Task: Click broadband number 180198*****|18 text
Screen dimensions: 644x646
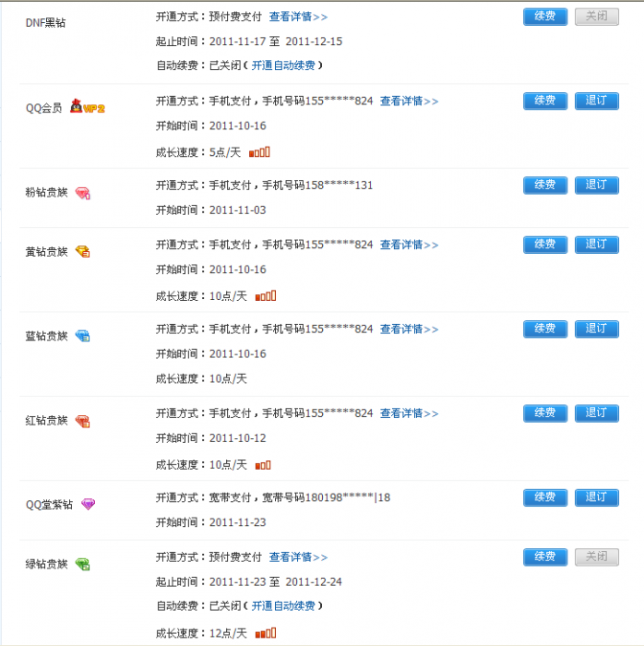Action: (348, 497)
